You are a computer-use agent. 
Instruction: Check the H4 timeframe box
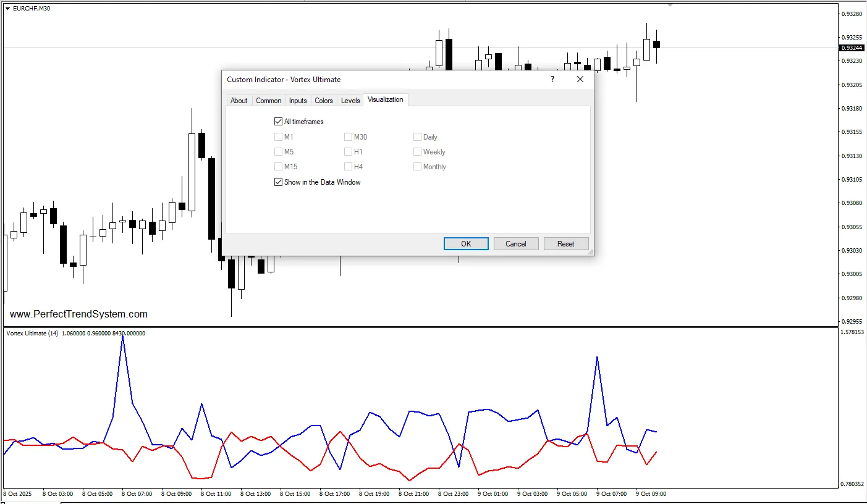pyautogui.click(x=349, y=167)
